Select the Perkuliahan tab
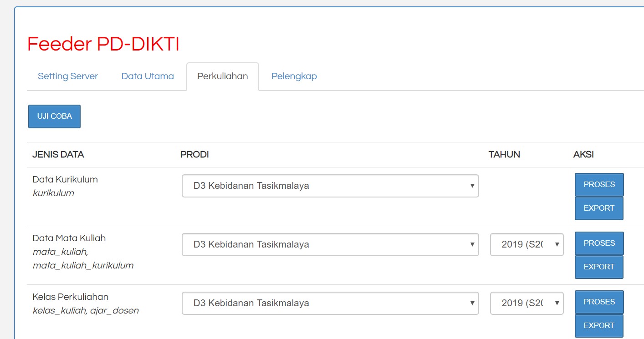Screen dimensions: 644x339 click(x=222, y=76)
